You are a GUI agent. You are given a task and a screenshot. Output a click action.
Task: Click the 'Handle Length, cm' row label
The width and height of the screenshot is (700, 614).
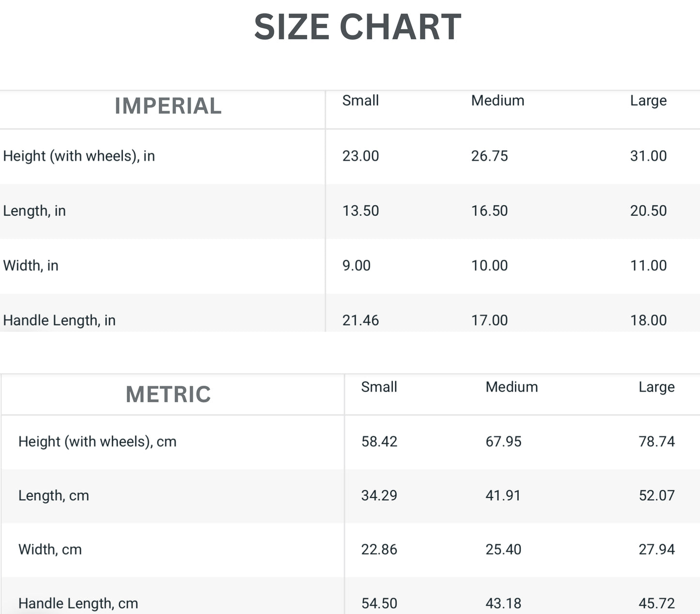(78, 603)
